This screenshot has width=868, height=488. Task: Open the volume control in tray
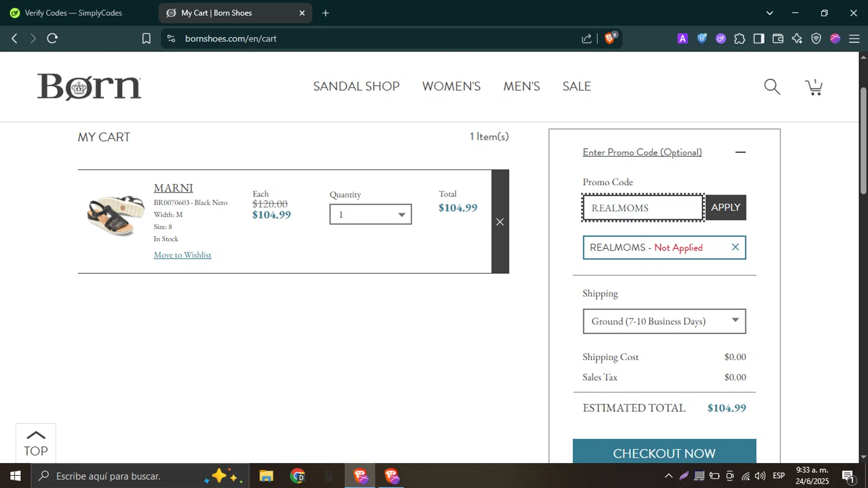(x=760, y=476)
